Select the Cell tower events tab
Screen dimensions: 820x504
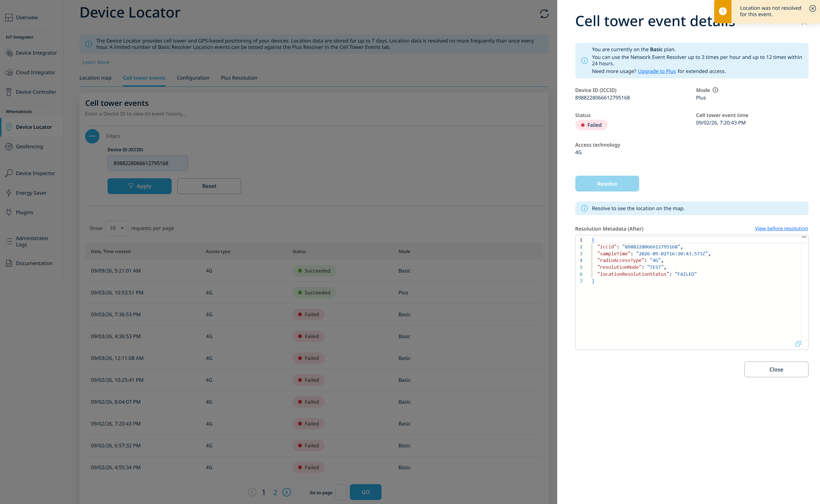(x=144, y=78)
